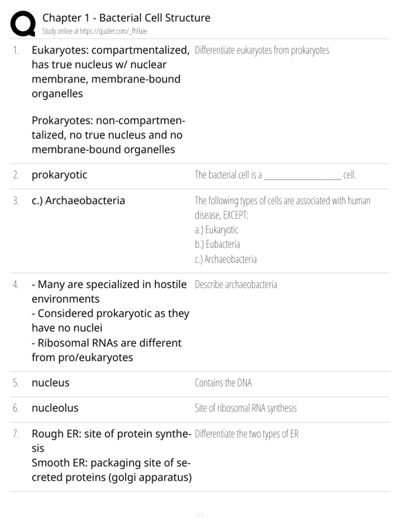
Task: Open the quizlet.com study link
Action: click(x=97, y=31)
